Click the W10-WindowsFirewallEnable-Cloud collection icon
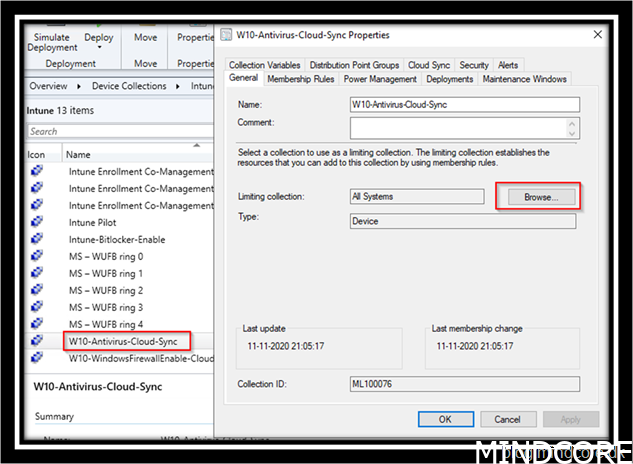The image size is (633, 464). pyautogui.click(x=37, y=358)
